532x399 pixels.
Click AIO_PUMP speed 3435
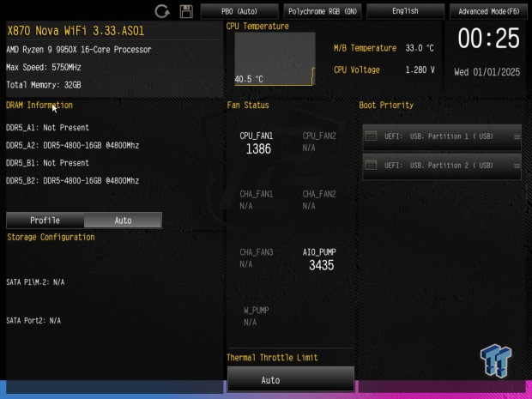tap(321, 265)
